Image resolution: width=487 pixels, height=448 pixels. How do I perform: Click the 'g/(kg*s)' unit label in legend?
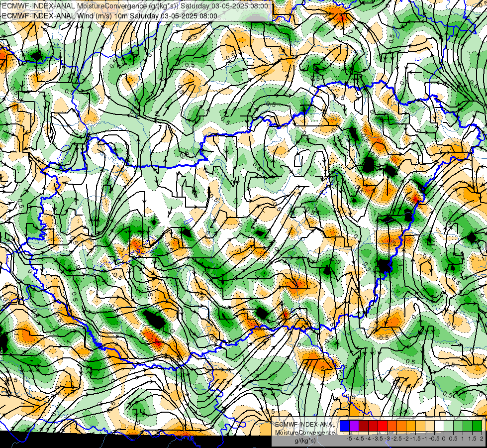[305, 441]
